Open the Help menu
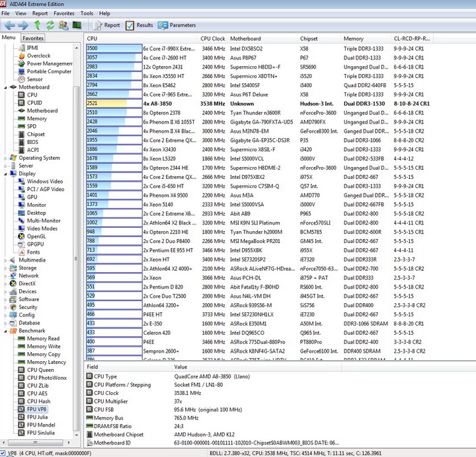This screenshot has width=476, height=457. click(104, 13)
